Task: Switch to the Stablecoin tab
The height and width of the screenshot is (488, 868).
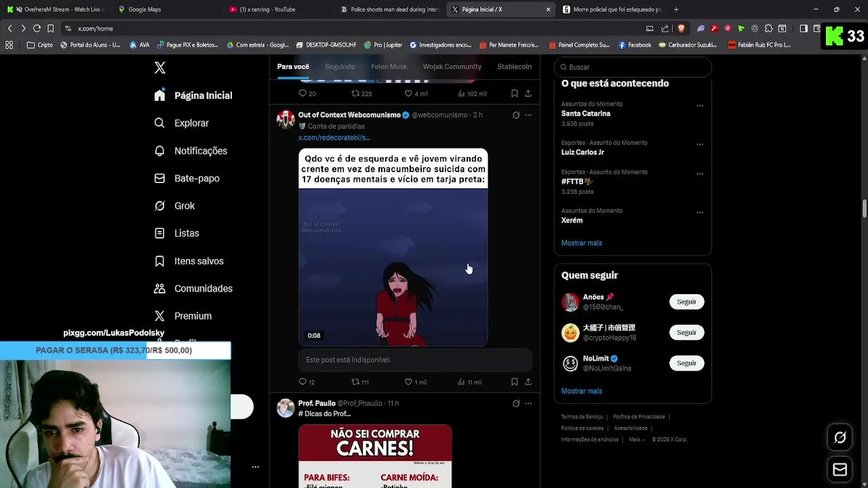Action: click(515, 66)
